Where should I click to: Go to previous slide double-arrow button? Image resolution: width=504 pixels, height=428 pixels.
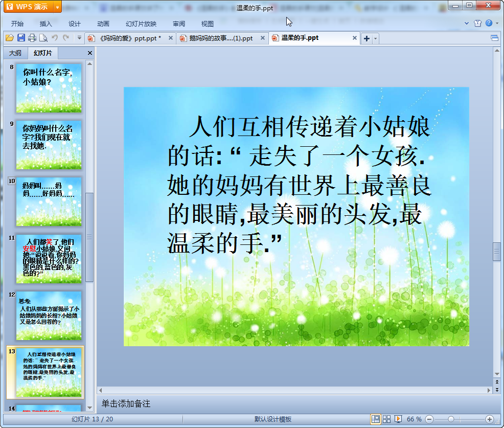click(x=497, y=382)
